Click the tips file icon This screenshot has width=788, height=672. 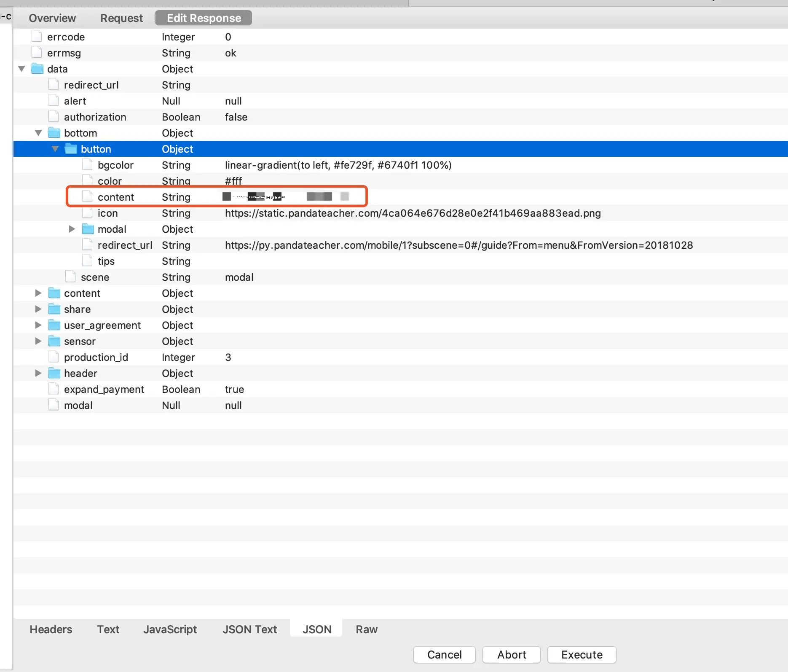pyautogui.click(x=88, y=261)
